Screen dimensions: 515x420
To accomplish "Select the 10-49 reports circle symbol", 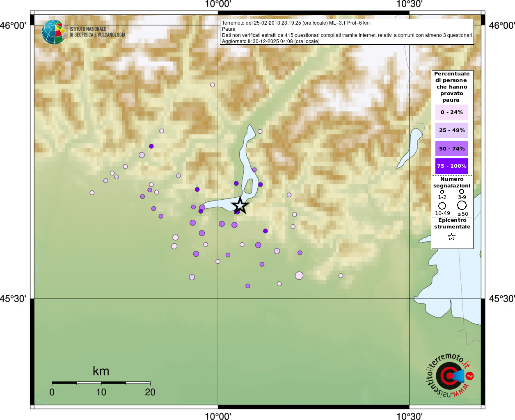I will (442, 205).
